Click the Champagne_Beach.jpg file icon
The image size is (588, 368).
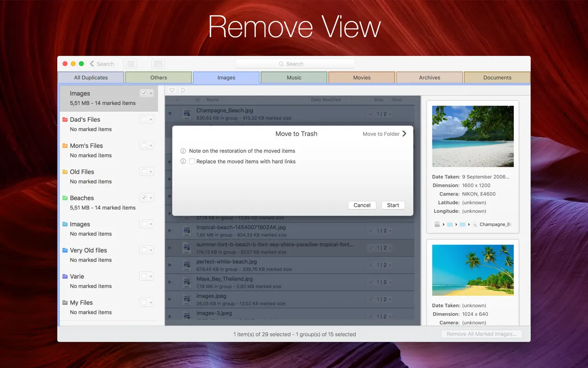click(187, 114)
